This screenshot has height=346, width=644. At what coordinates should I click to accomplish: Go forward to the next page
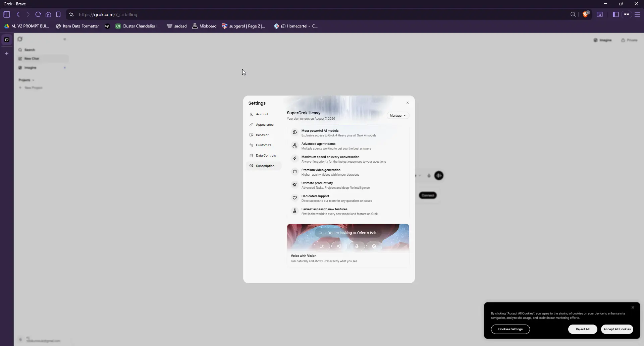(x=28, y=14)
